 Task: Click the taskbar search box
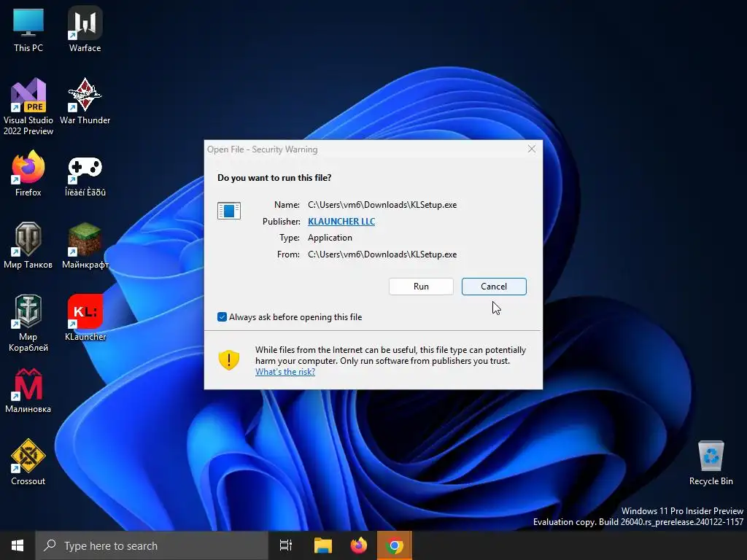click(152, 545)
